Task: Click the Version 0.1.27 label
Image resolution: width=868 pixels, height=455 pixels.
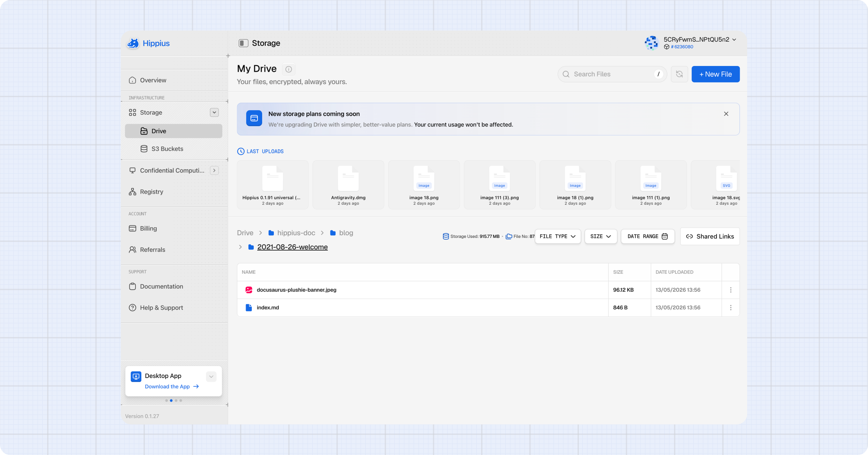Action: [x=142, y=416]
